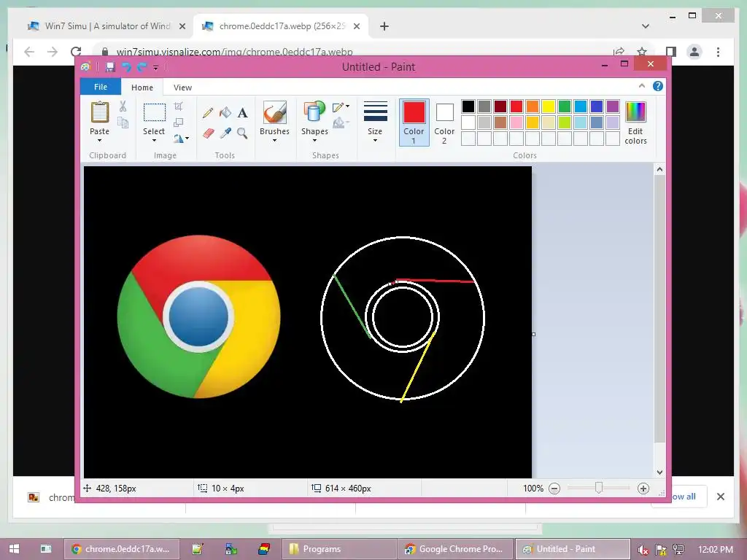Open browser three-dot menu
Screen dimensions: 747x560
[718, 52]
